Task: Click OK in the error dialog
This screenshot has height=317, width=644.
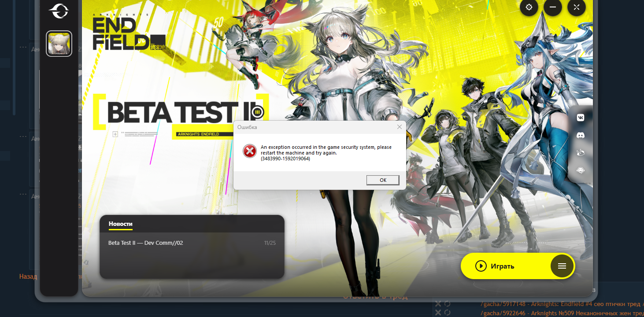Action: tap(383, 180)
